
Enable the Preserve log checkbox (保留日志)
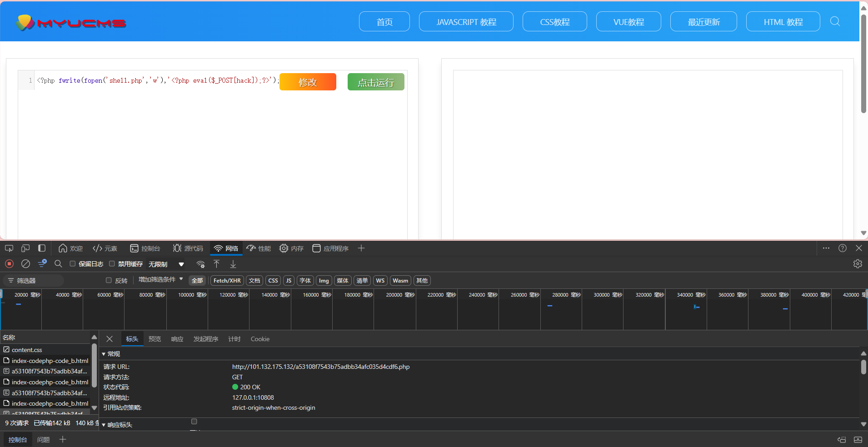tap(72, 264)
